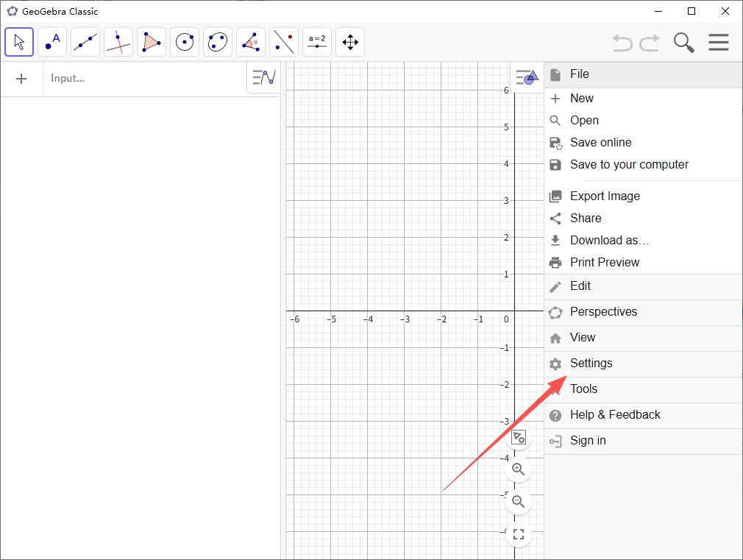Choose Save online
743x560 pixels.
(x=644, y=143)
